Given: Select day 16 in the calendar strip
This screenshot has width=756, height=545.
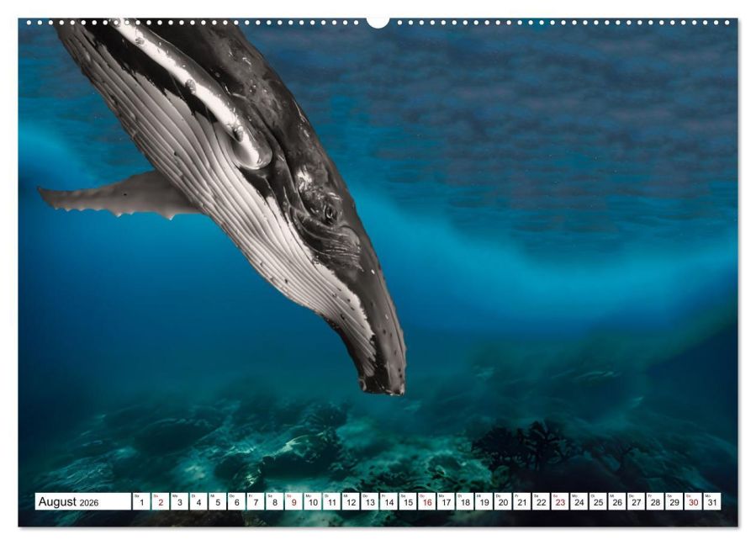Looking at the screenshot, I should [427, 501].
